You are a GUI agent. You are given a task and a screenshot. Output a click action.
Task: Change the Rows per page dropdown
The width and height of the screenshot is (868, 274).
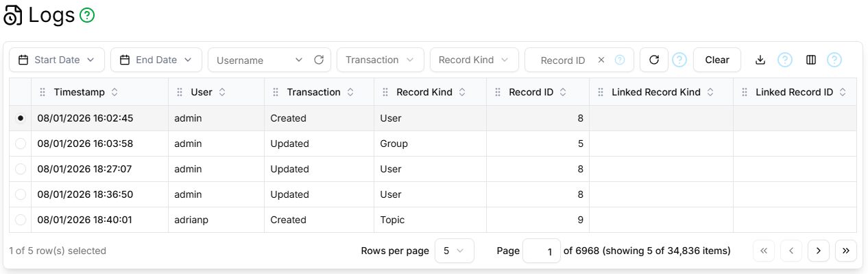(x=455, y=251)
